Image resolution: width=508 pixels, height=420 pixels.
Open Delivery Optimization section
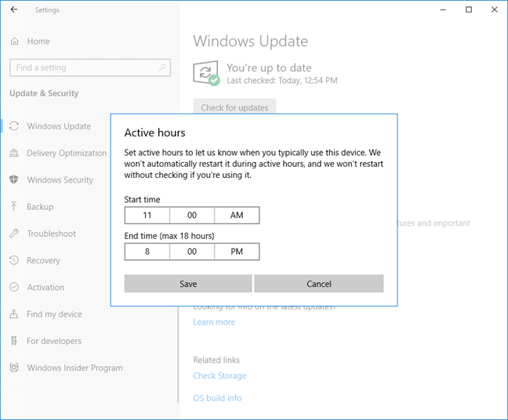tap(67, 153)
